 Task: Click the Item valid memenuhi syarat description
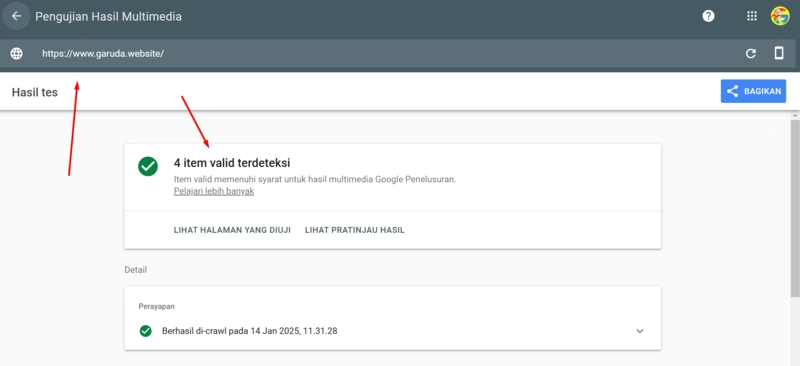[314, 179]
